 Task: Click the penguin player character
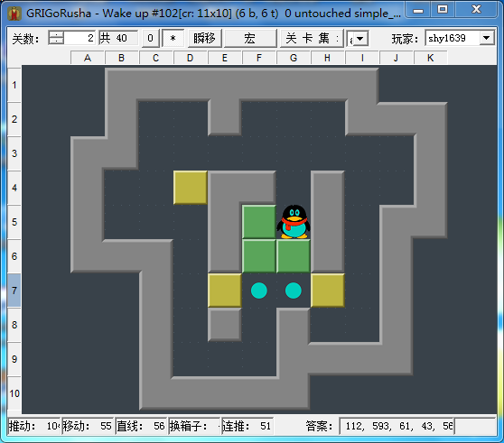coord(294,222)
